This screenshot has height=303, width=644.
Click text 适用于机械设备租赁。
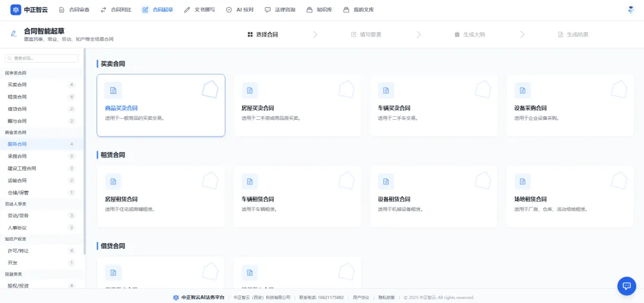coord(401,209)
